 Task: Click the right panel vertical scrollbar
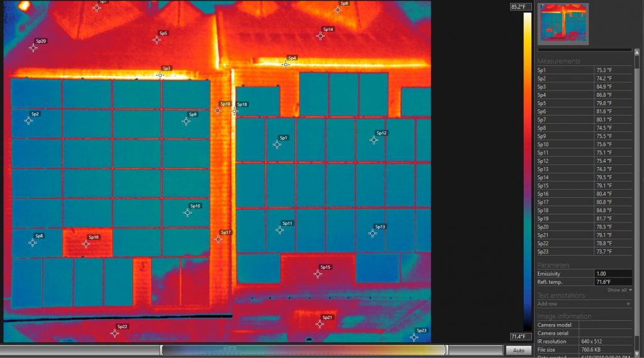pyautogui.click(x=637, y=203)
